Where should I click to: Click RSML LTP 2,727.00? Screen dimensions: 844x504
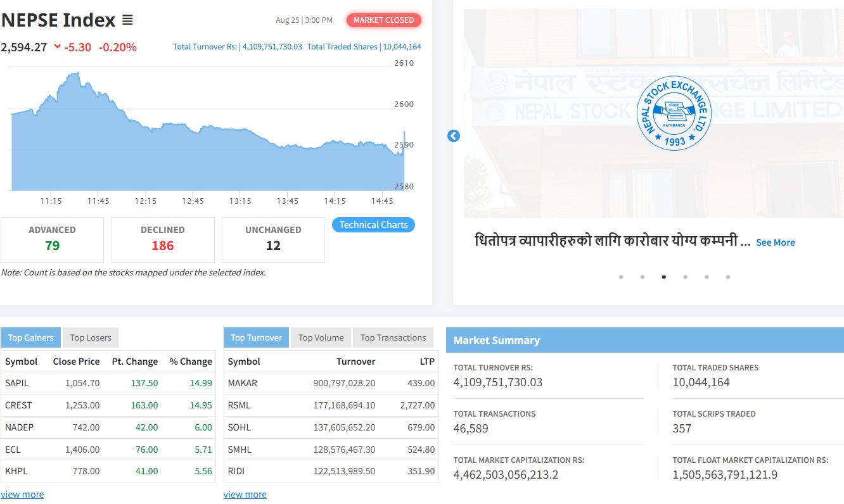coord(418,405)
